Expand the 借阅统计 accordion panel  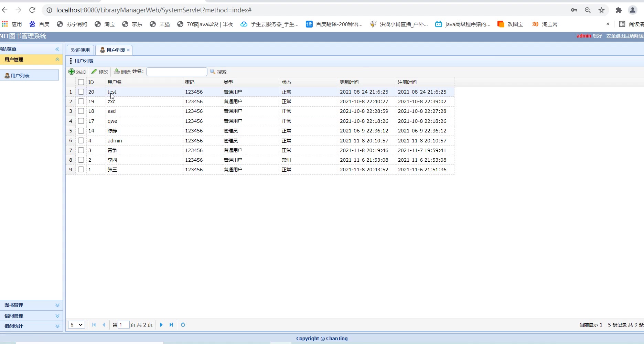click(31, 326)
